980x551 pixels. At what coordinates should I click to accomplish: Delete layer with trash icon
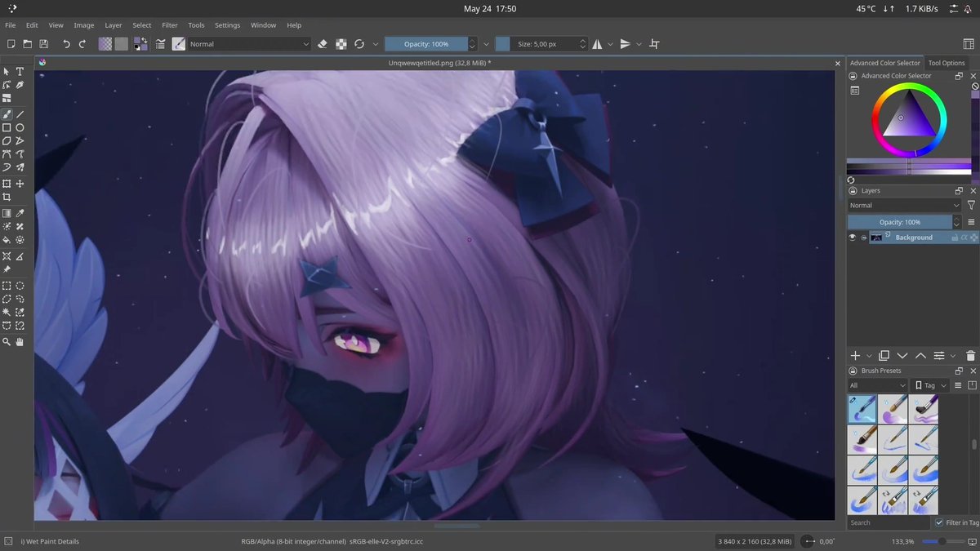coord(970,356)
